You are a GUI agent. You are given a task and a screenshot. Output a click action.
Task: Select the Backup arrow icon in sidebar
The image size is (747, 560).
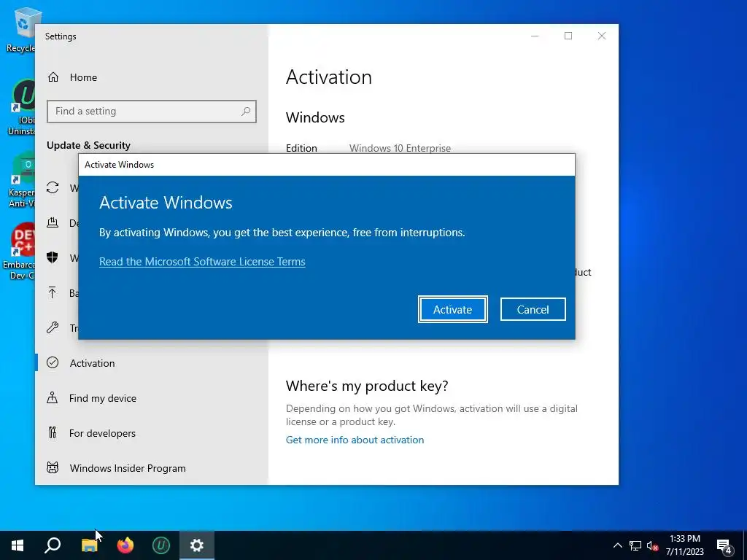click(53, 292)
